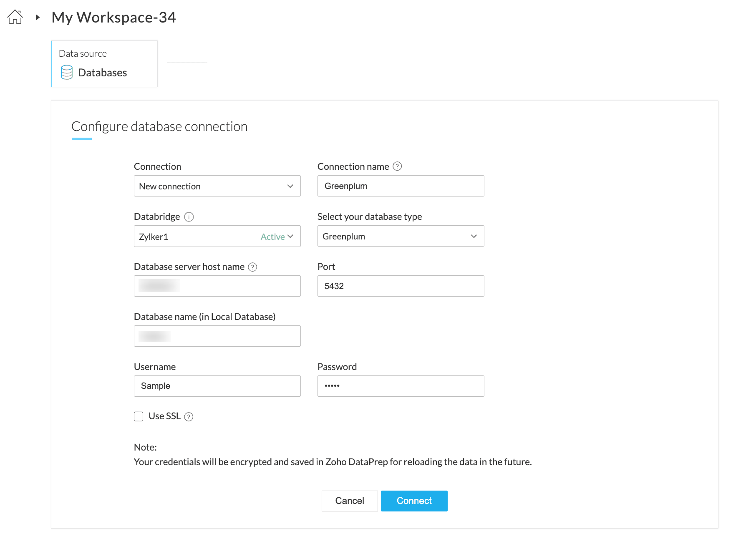The image size is (756, 549).
Task: Open the Connection dropdown
Action: coord(217,186)
